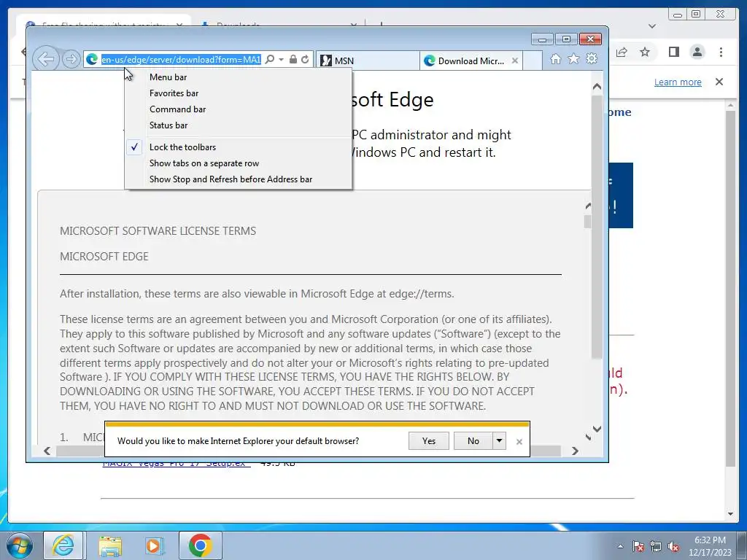This screenshot has width=747, height=560.
Task: Click license terms inner scrollbar thumb
Action: [588, 222]
